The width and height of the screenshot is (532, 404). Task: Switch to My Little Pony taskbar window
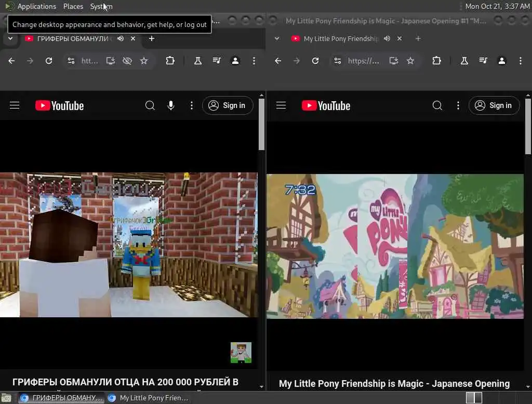point(148,398)
